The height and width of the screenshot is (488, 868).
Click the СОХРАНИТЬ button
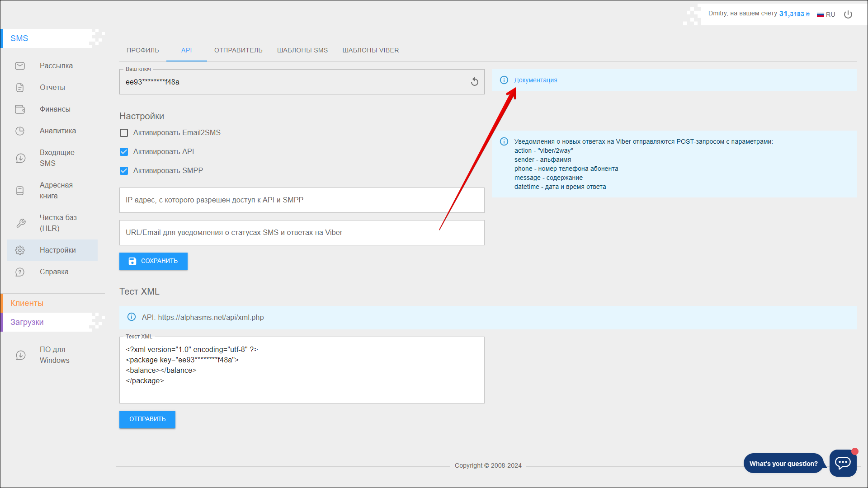click(x=153, y=261)
